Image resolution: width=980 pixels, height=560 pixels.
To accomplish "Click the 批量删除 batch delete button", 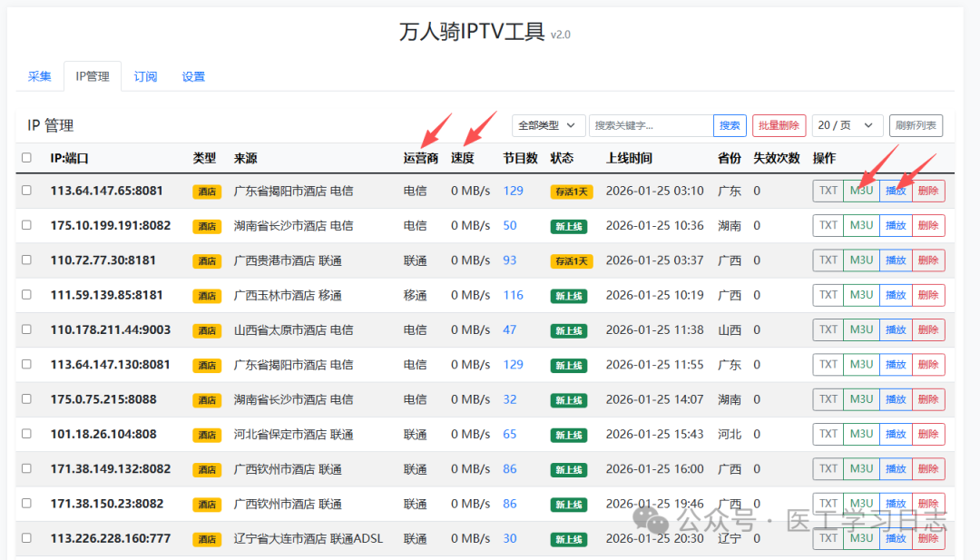I will [x=779, y=124].
